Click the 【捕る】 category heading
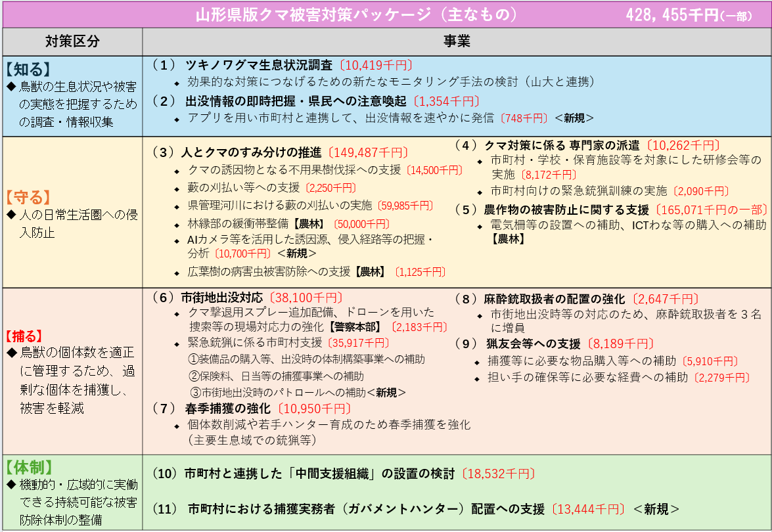 point(24,337)
